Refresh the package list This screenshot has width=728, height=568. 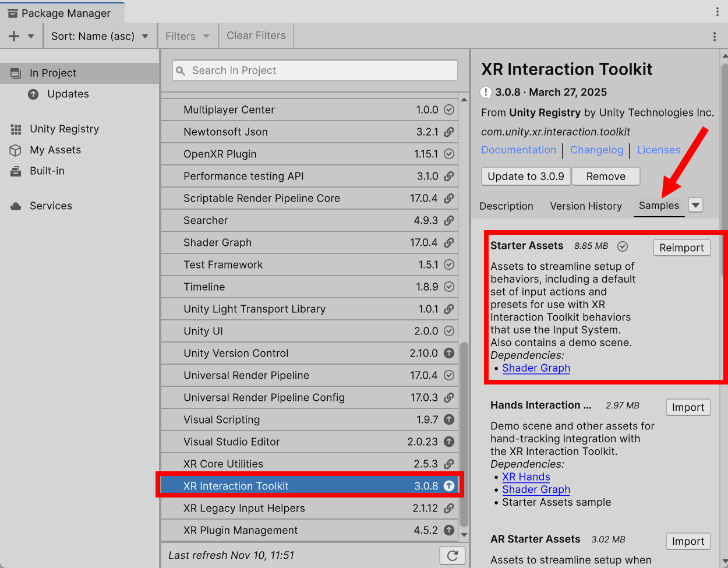point(453,556)
